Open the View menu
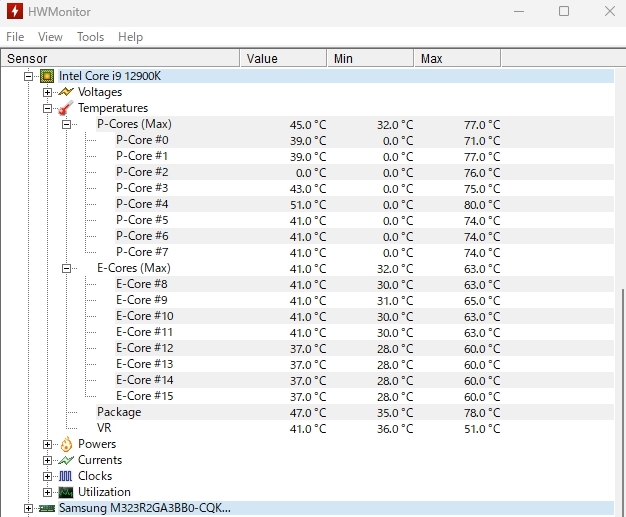The height and width of the screenshot is (517, 626). [x=50, y=37]
